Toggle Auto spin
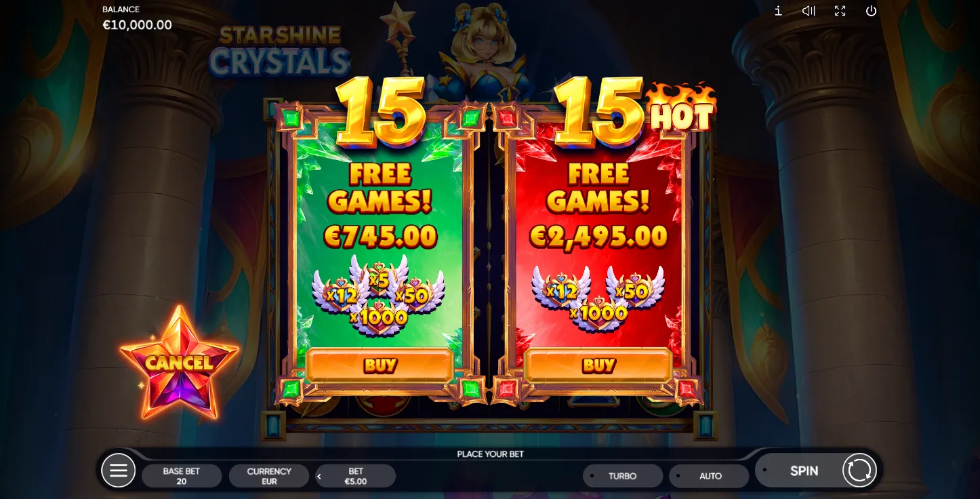 (709, 476)
